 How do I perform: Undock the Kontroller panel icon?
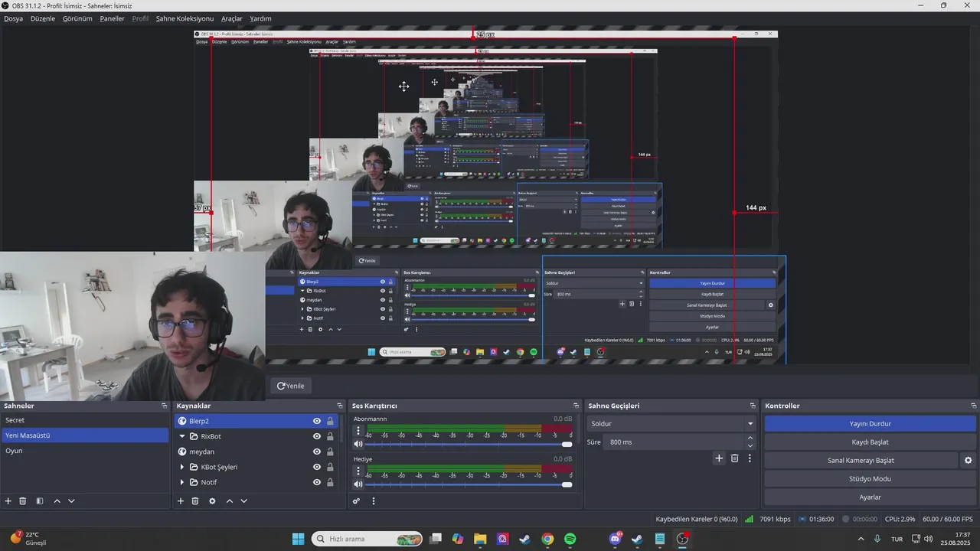(x=974, y=406)
